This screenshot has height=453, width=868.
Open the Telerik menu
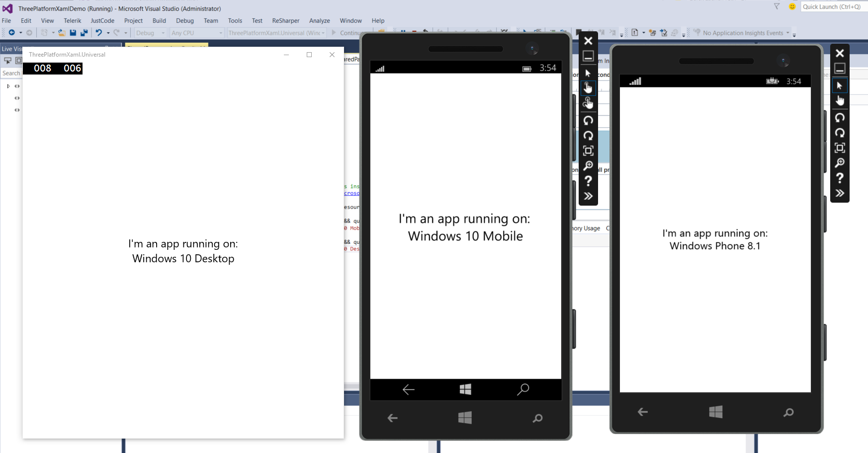[72, 20]
